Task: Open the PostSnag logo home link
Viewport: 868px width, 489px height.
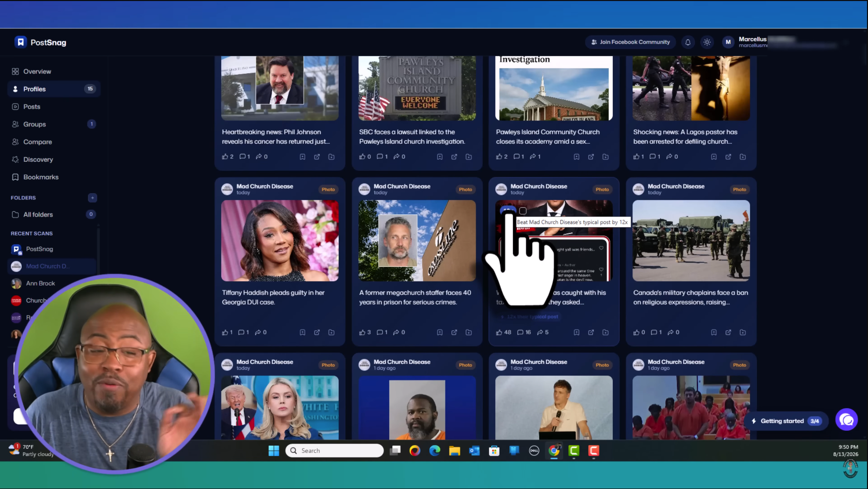Action: tap(40, 42)
